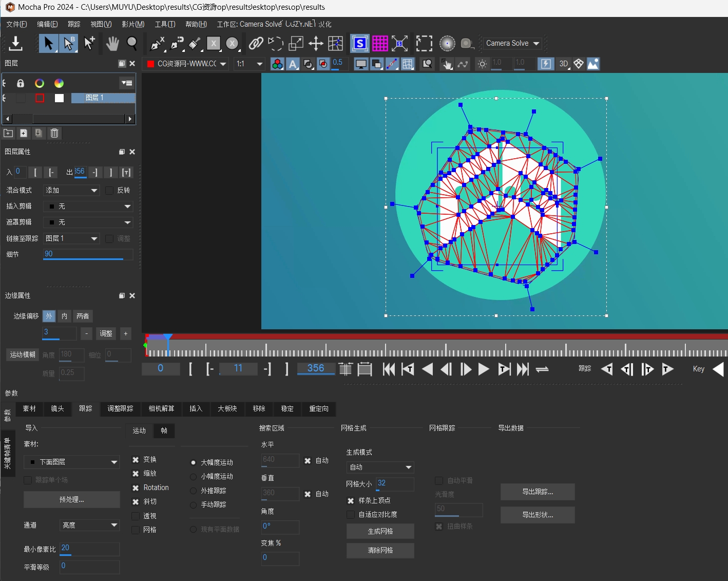Open the Camera Solve workspace dropdown
The height and width of the screenshot is (581, 728).
[x=513, y=44]
